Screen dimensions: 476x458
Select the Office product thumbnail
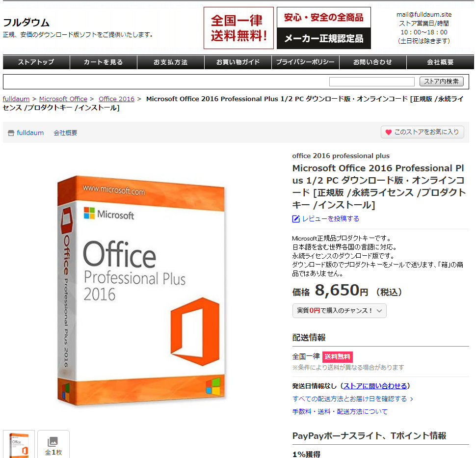click(x=19, y=444)
